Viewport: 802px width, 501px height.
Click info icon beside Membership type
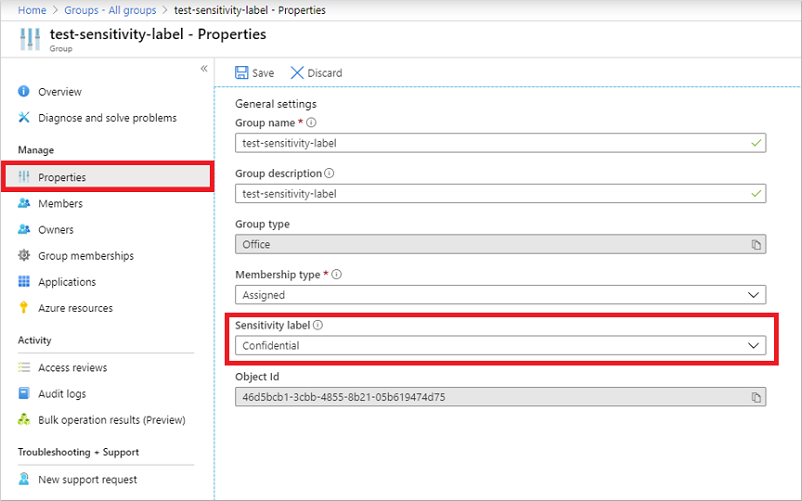(337, 275)
